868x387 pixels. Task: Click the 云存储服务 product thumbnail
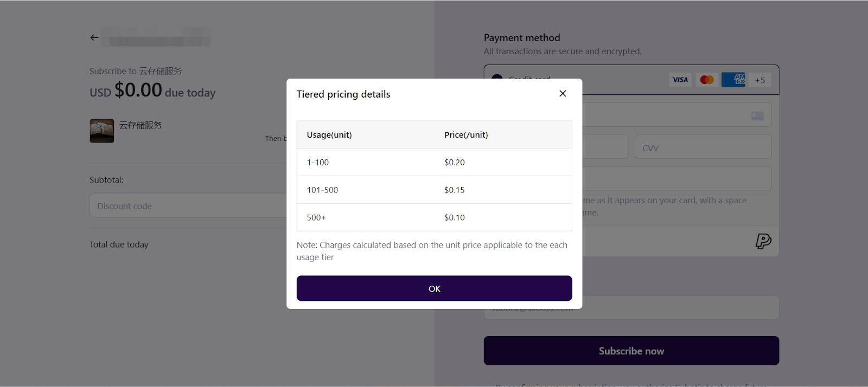click(102, 131)
